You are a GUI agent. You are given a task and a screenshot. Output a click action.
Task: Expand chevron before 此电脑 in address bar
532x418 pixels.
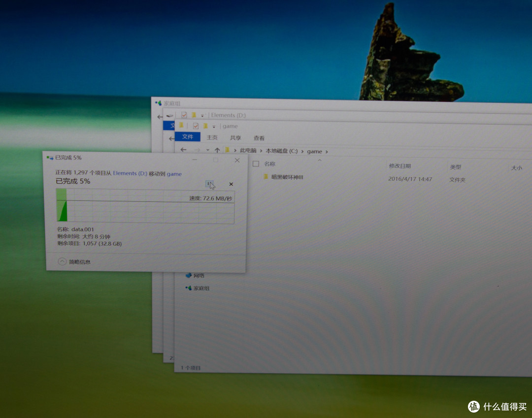[235, 150]
